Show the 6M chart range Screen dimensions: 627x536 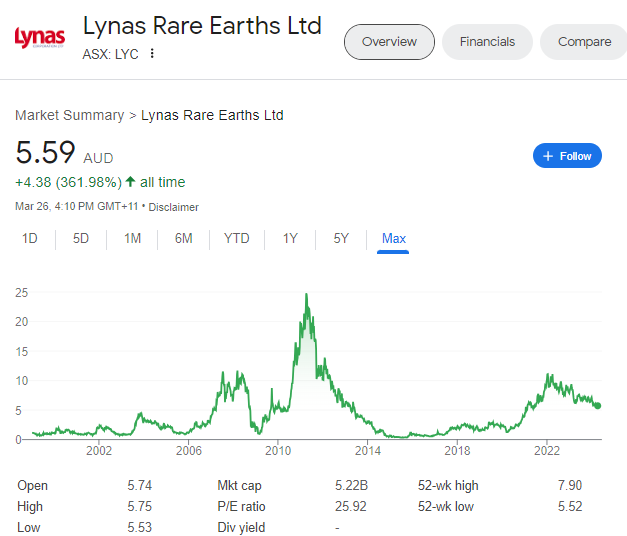(x=184, y=238)
